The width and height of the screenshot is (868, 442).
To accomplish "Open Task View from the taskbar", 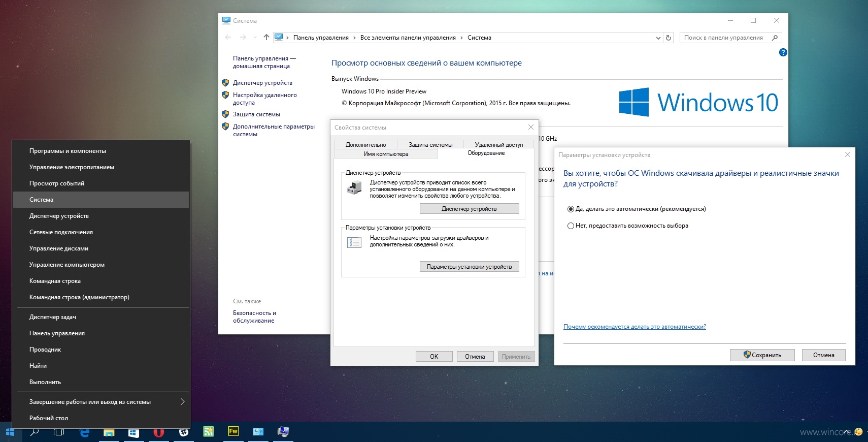I will (59, 432).
